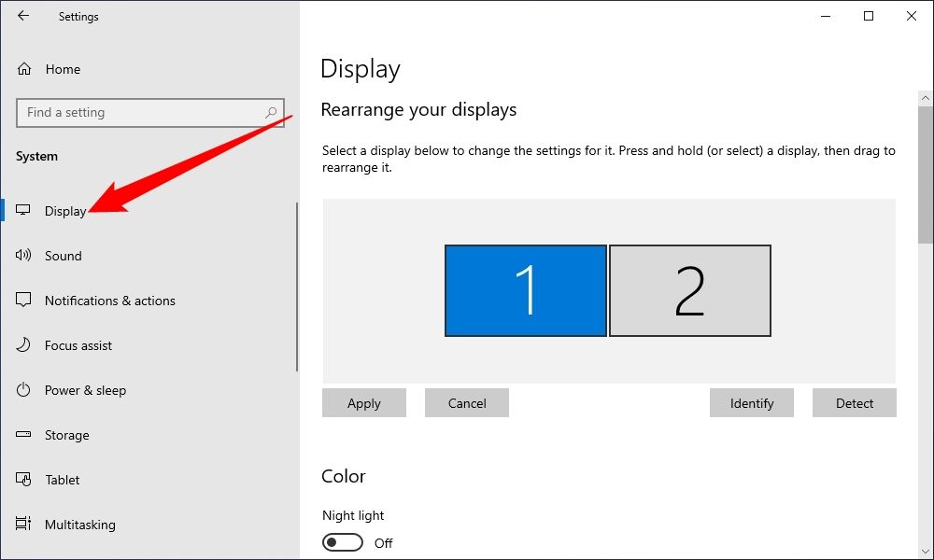Click the Apply button
934x560 pixels.
(x=363, y=402)
